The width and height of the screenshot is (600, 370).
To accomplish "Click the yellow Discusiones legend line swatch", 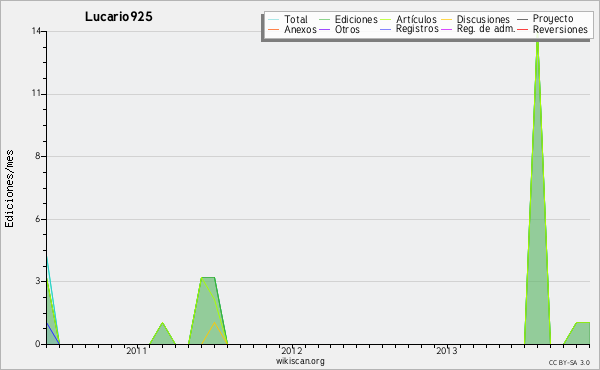I will coord(447,19).
